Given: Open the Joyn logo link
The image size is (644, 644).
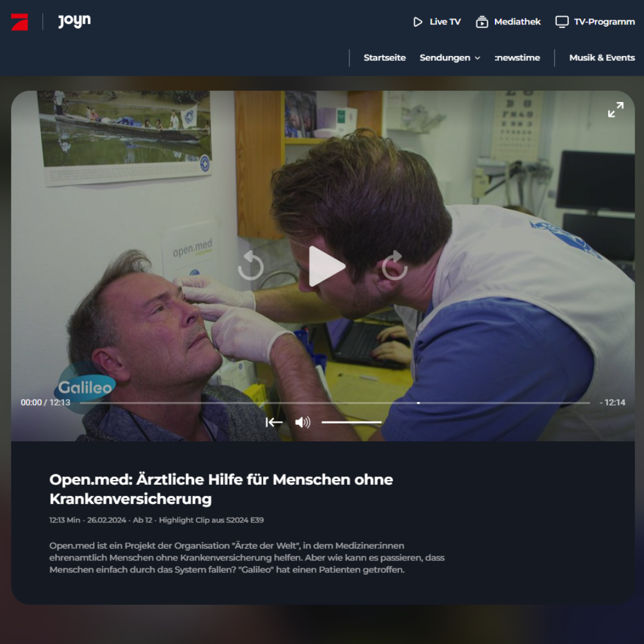Looking at the screenshot, I should pos(75,21).
